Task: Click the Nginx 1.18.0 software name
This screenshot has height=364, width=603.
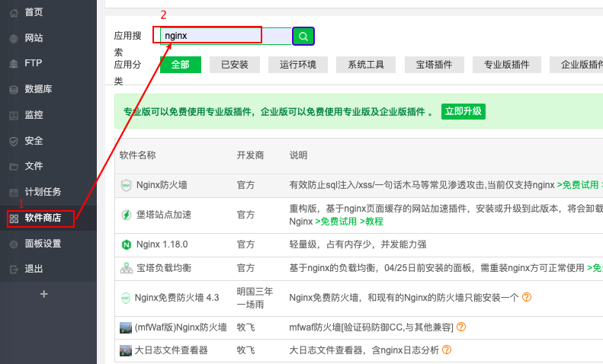Action: tap(162, 244)
